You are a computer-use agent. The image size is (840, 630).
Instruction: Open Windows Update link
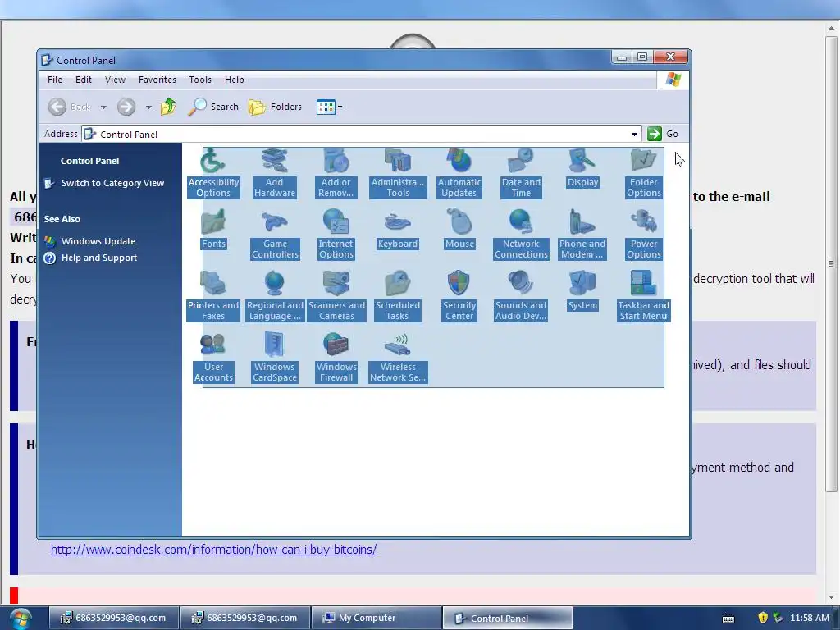click(x=98, y=241)
